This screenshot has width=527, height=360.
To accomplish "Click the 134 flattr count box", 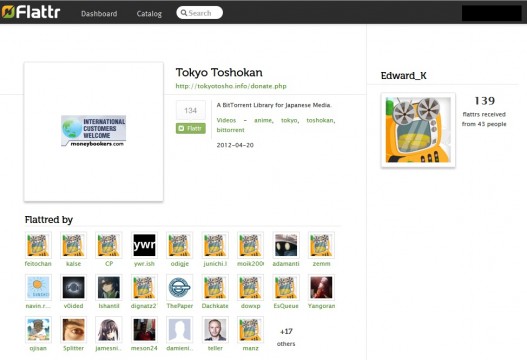I will [191, 110].
